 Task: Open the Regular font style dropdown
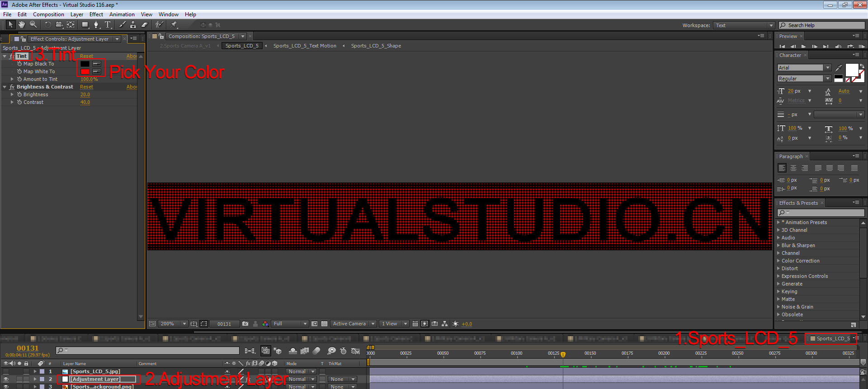[804, 78]
